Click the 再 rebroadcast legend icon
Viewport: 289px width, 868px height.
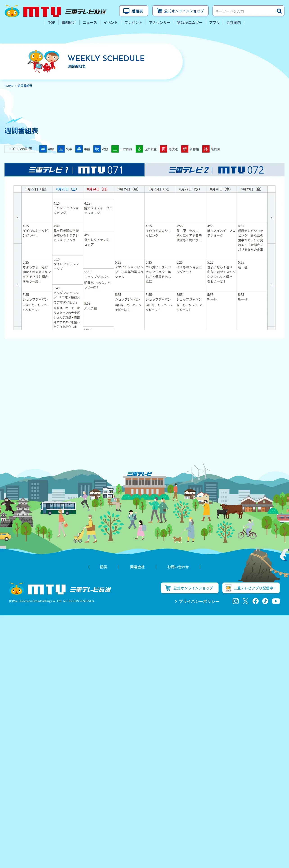point(163,149)
